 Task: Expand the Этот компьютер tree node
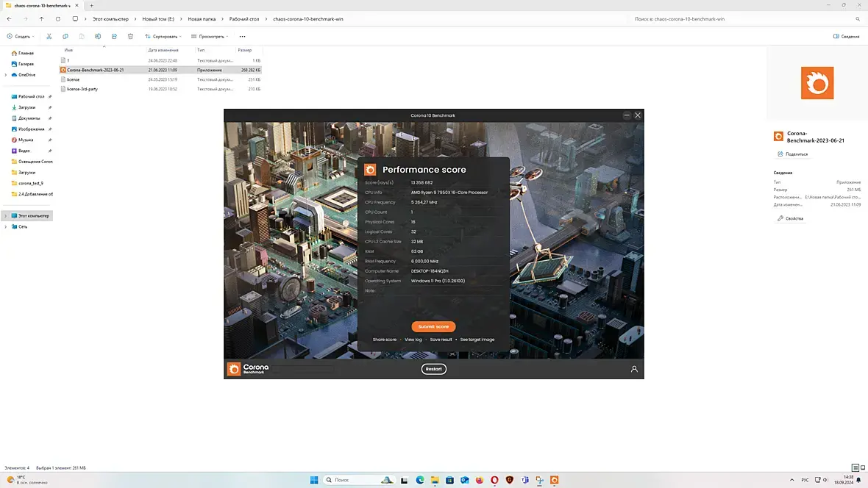(x=6, y=216)
